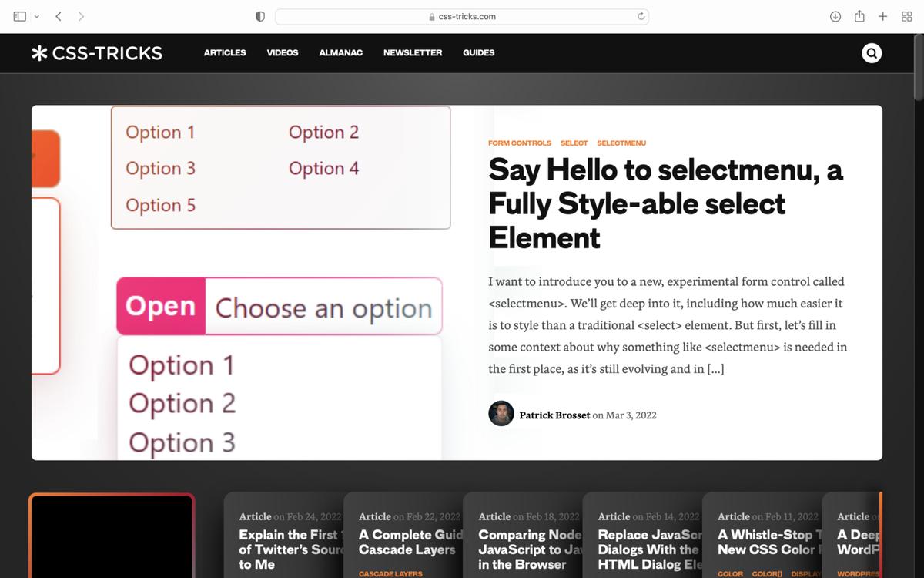Viewport: 924px width, 578px height.
Task: Click the 'on Mar 3, 2022' date text
Action: coord(624,415)
